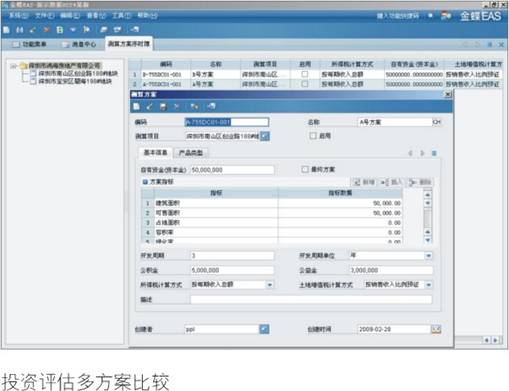
Task: Select the 可售面积 indicator row
Action: pos(272,213)
